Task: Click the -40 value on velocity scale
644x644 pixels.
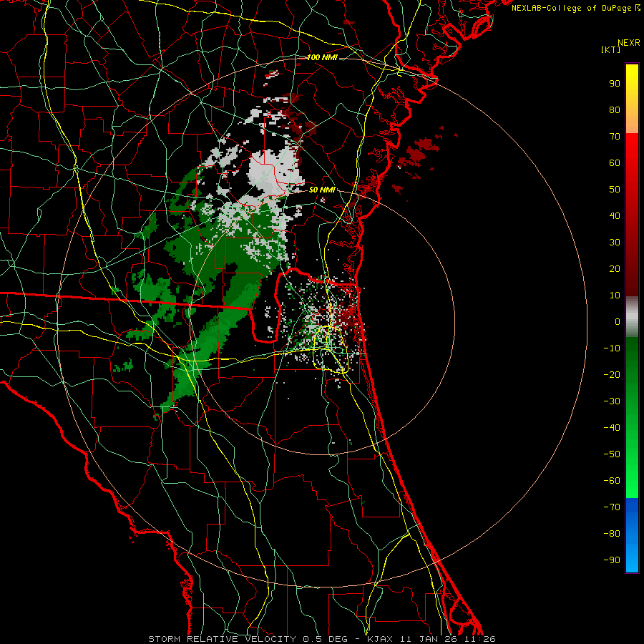Action: (x=612, y=428)
